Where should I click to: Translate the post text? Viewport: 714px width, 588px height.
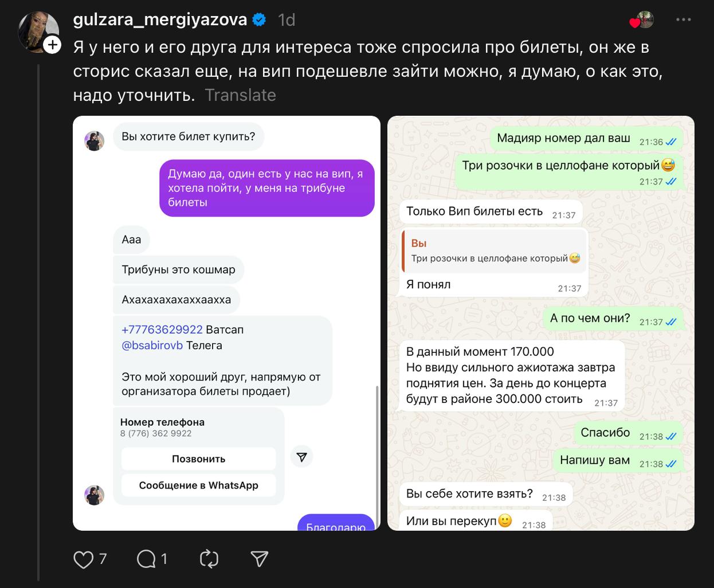pyautogui.click(x=240, y=95)
